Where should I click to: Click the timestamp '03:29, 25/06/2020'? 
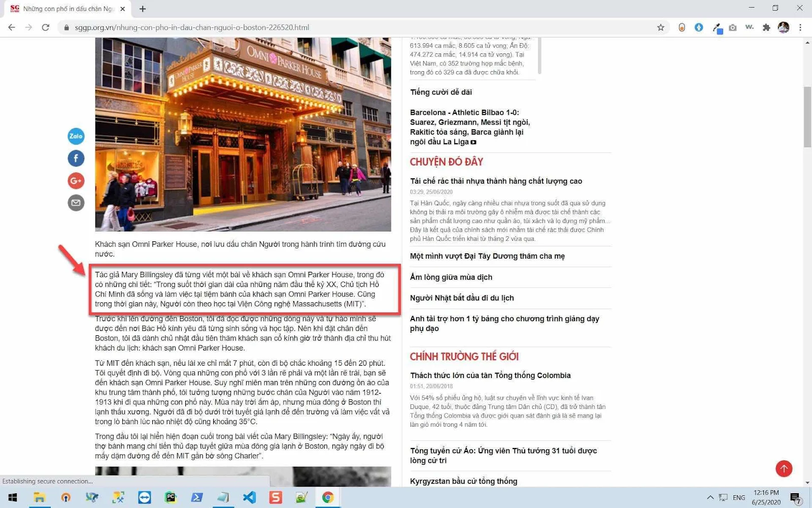coord(431,192)
